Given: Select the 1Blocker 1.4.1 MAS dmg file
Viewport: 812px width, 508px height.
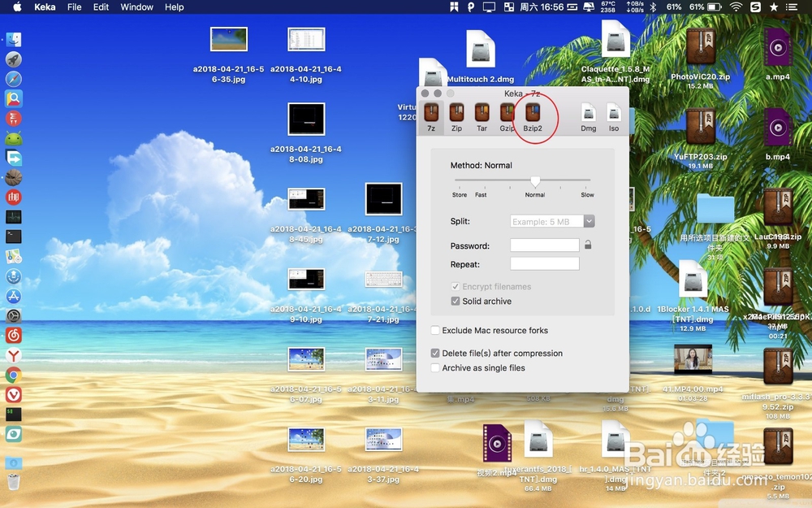Looking at the screenshot, I should (693, 280).
